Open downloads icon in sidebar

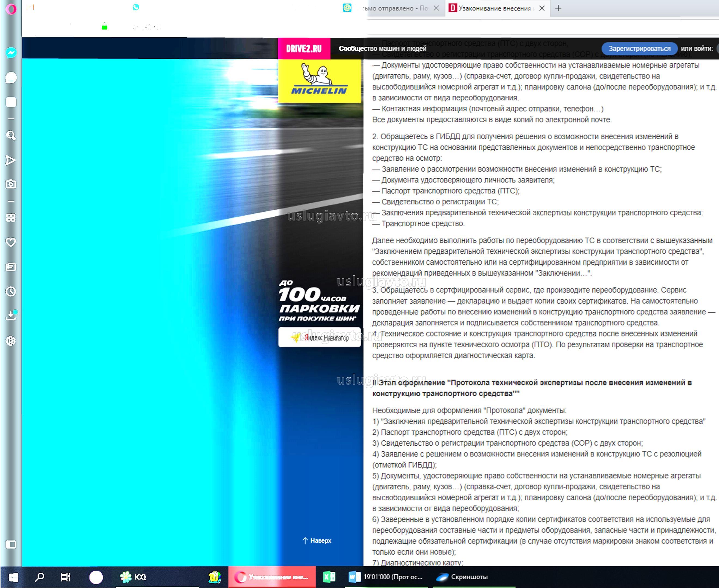pyautogui.click(x=11, y=316)
